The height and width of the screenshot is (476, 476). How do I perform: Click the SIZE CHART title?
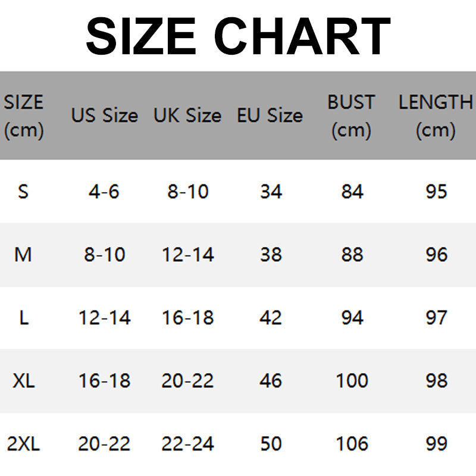coord(238,36)
